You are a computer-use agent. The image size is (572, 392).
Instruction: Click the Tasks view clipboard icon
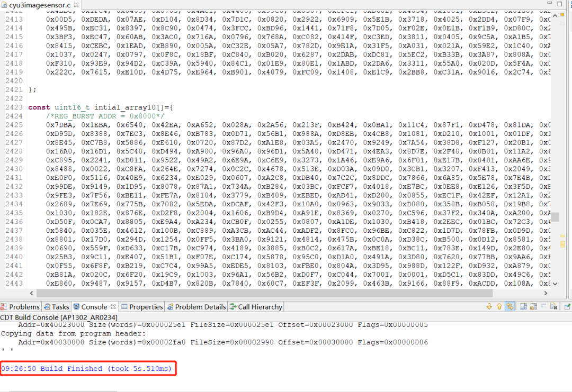(48, 306)
